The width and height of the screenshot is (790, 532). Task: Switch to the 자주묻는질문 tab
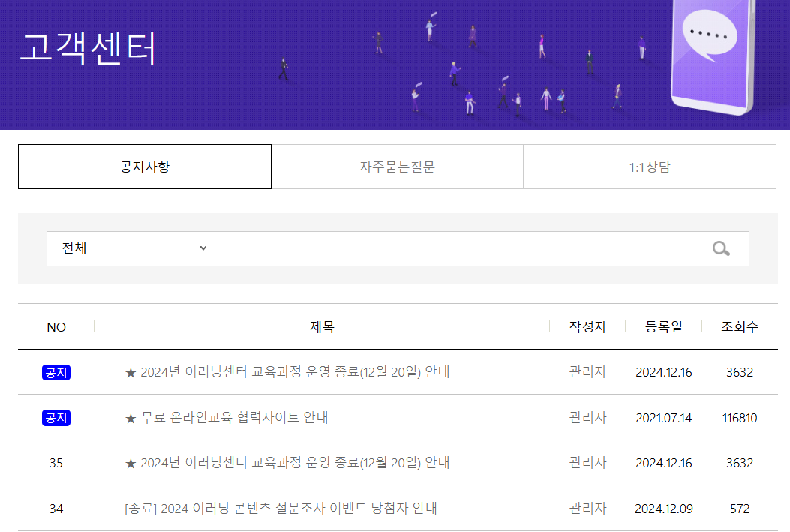click(x=398, y=166)
